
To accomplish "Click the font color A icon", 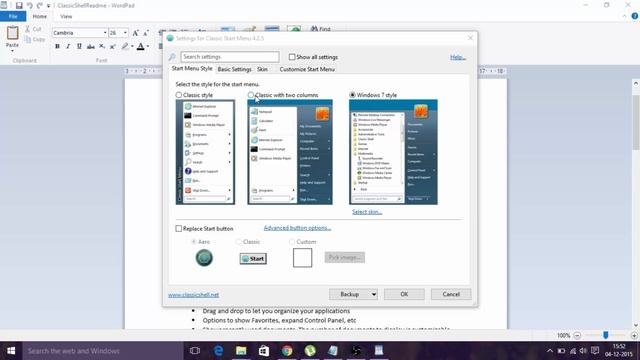I will point(140,46).
